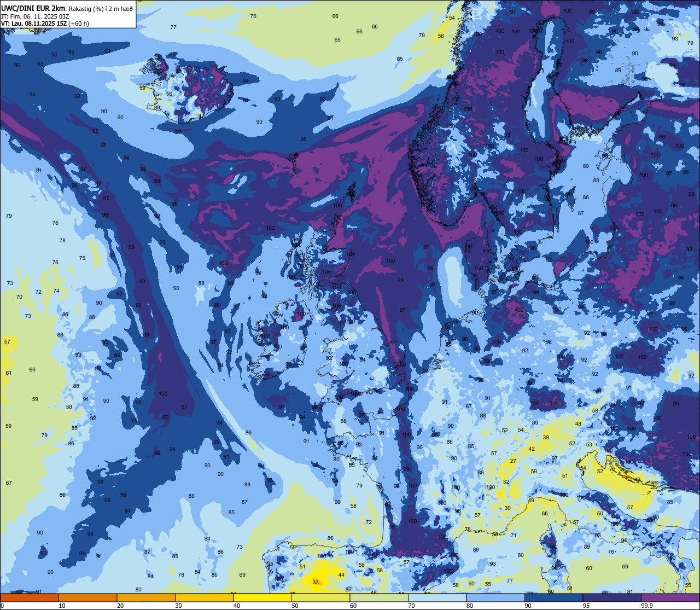
Task: Pick the dark blue 90–95 legend swatch
Action: point(553,597)
